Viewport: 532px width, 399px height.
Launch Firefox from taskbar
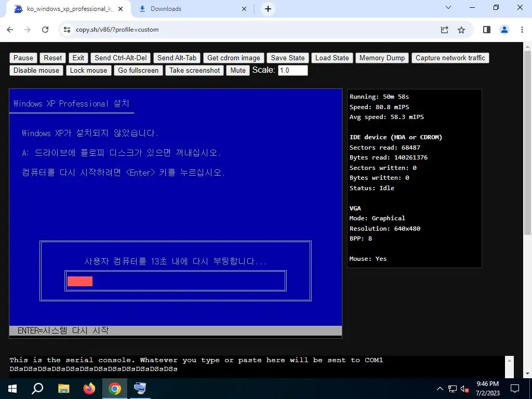pos(89,389)
